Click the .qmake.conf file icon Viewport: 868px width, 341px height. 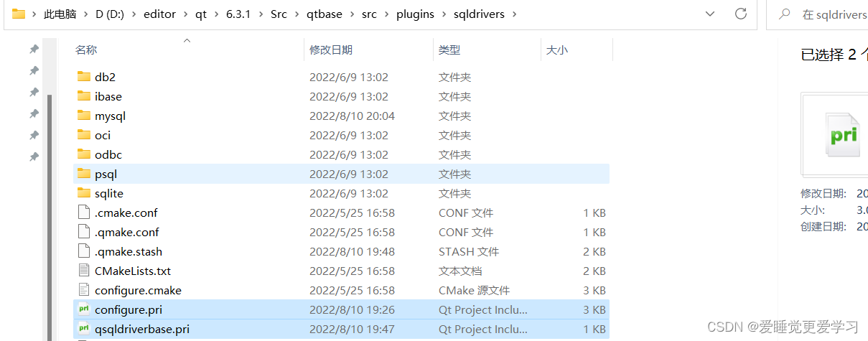(83, 232)
